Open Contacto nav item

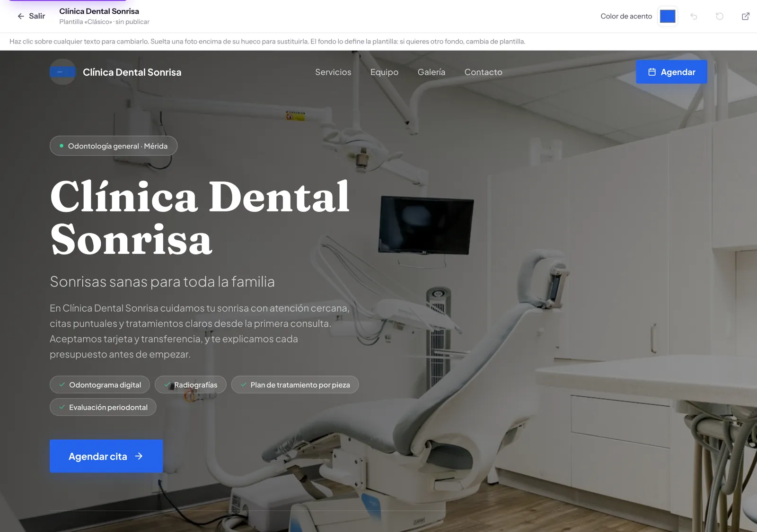point(483,72)
